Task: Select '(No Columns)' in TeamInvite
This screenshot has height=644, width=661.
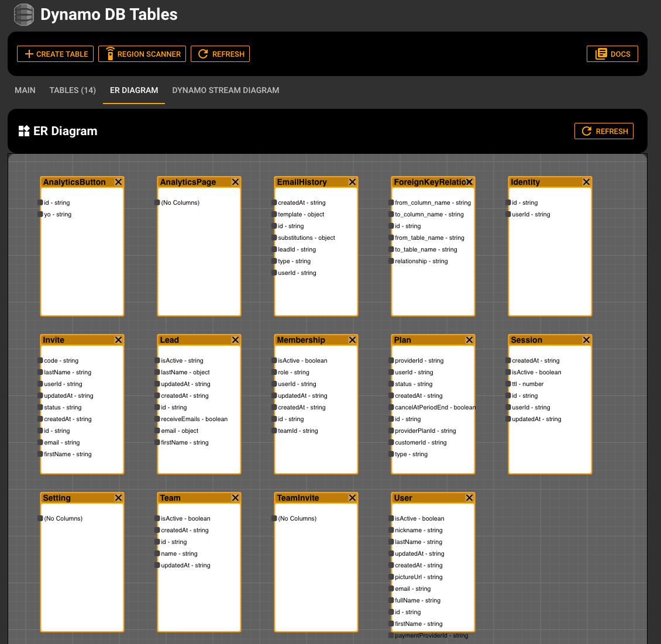Action: click(x=297, y=519)
